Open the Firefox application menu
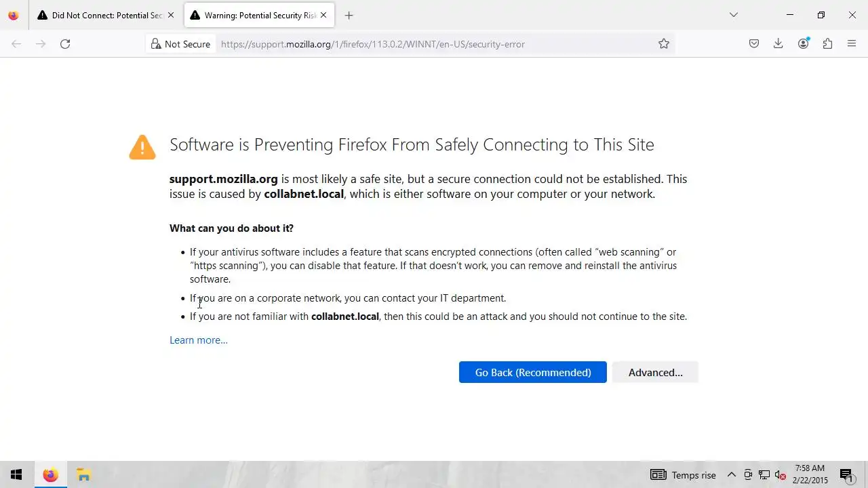 852,44
